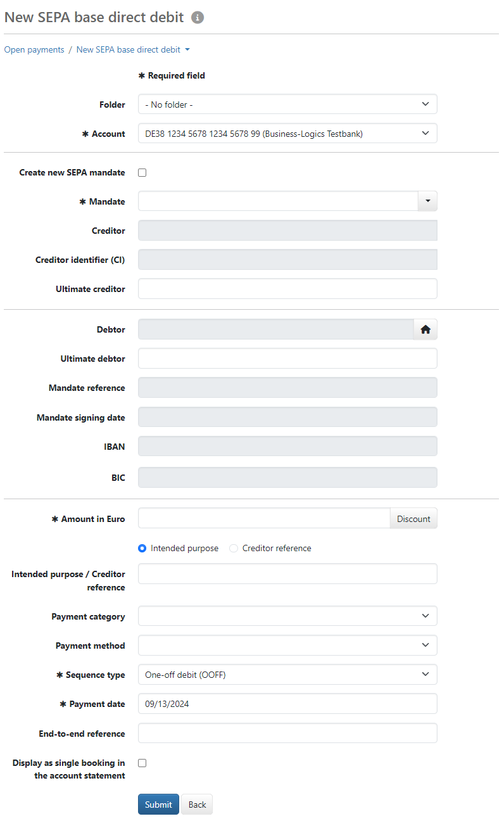The image size is (504, 821).
Task: Enable Display as single booking checkbox
Action: point(142,763)
